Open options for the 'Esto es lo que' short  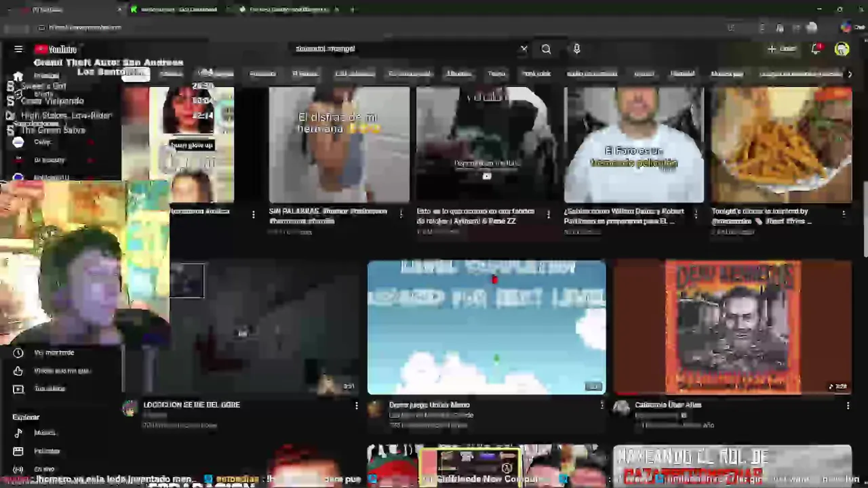549,214
